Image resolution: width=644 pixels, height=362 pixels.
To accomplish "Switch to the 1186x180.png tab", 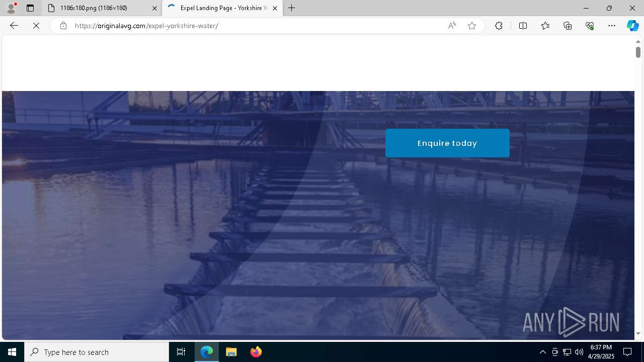I will [x=101, y=8].
